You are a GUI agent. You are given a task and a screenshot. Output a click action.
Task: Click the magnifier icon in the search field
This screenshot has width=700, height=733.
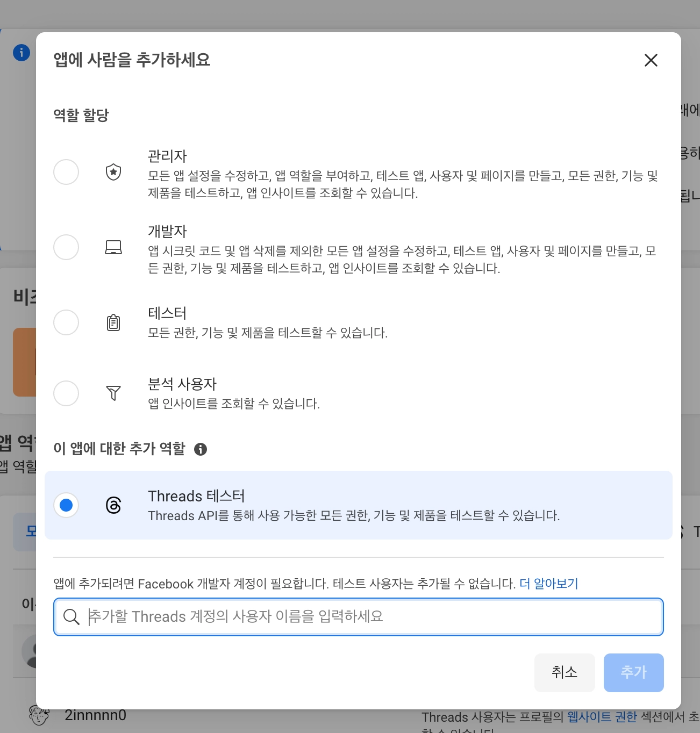pos(71,617)
